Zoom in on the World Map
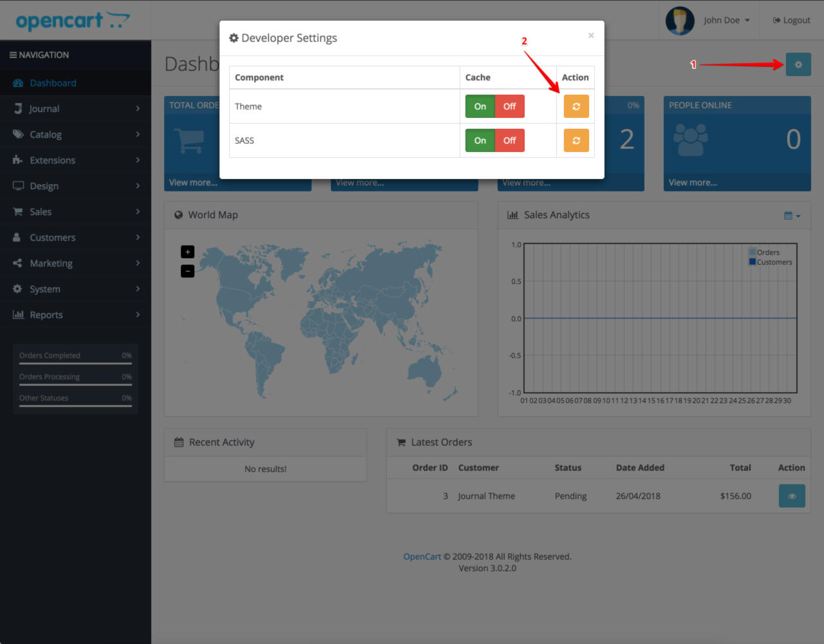Image resolution: width=824 pixels, height=644 pixels. (x=187, y=252)
